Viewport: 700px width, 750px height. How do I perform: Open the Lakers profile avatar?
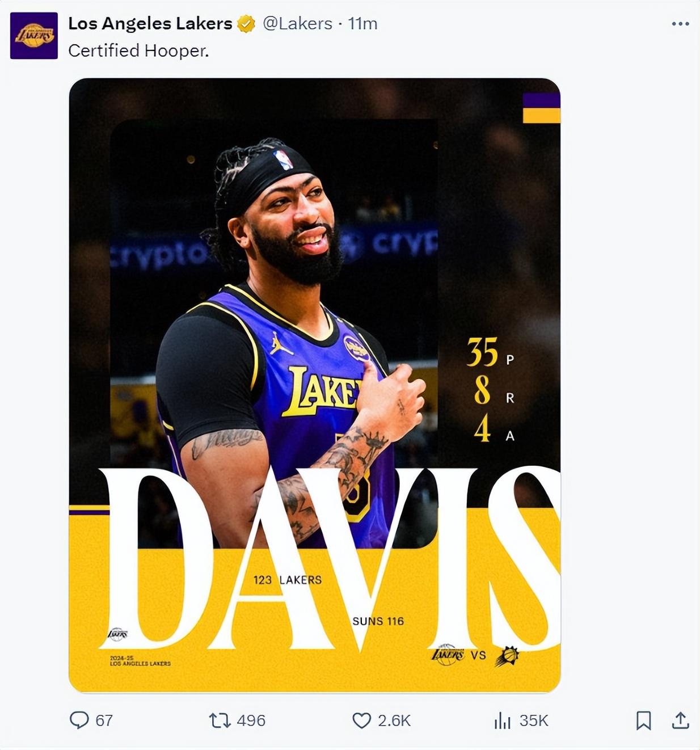(34, 35)
